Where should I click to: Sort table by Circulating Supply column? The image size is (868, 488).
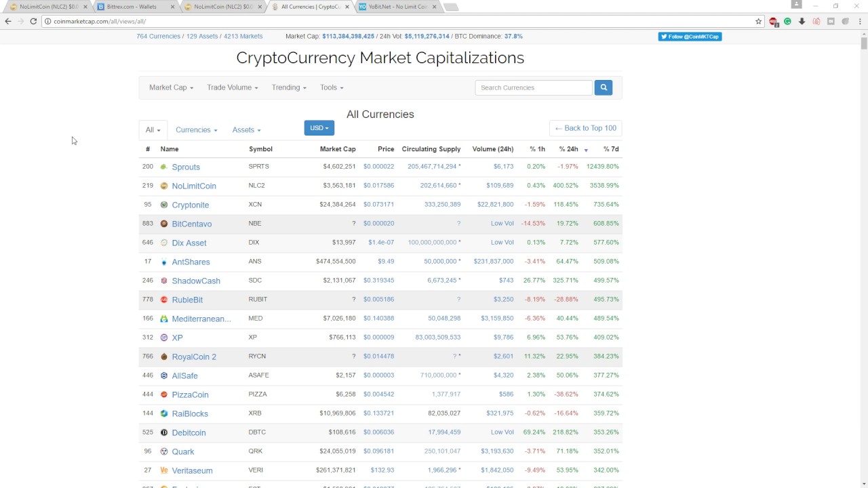(431, 149)
